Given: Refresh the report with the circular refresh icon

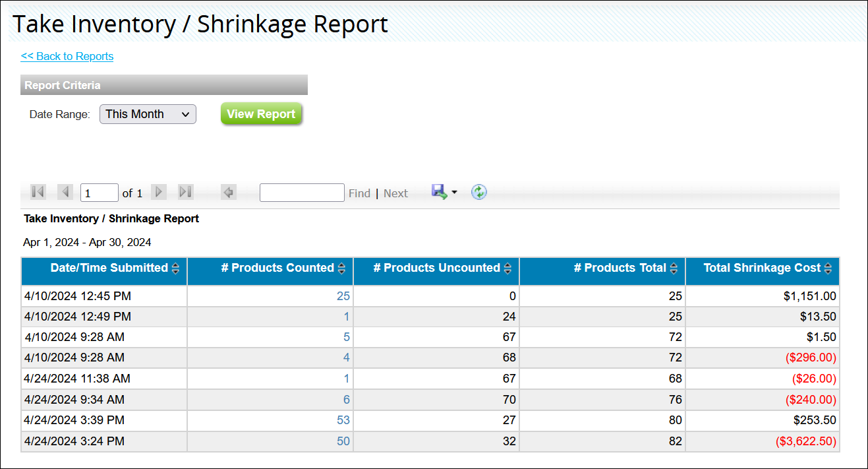Looking at the screenshot, I should tap(479, 192).
